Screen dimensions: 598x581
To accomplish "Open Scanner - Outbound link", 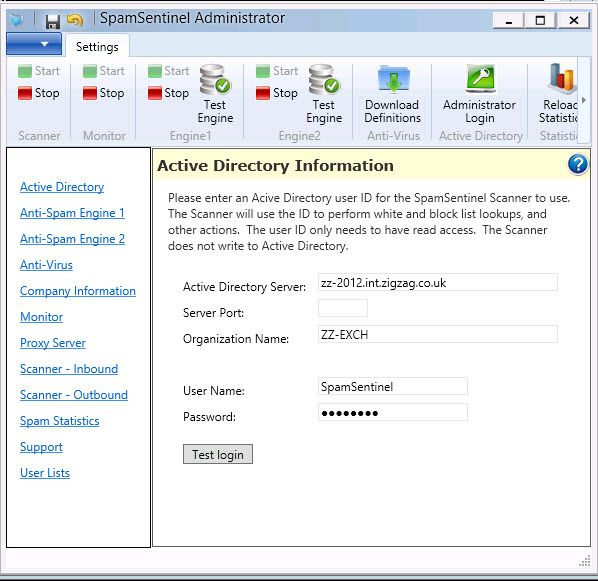I will (x=74, y=395).
